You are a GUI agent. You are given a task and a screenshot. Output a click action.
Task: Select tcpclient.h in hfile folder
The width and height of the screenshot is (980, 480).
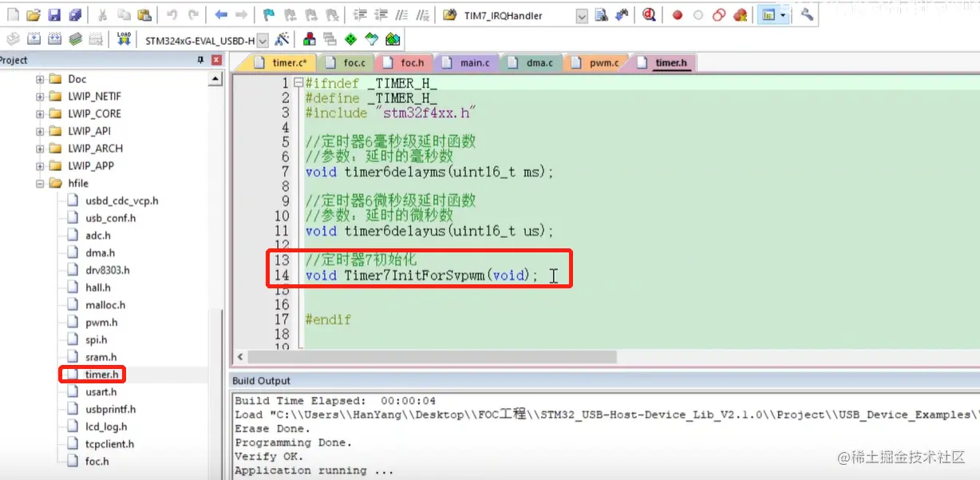[x=109, y=444]
